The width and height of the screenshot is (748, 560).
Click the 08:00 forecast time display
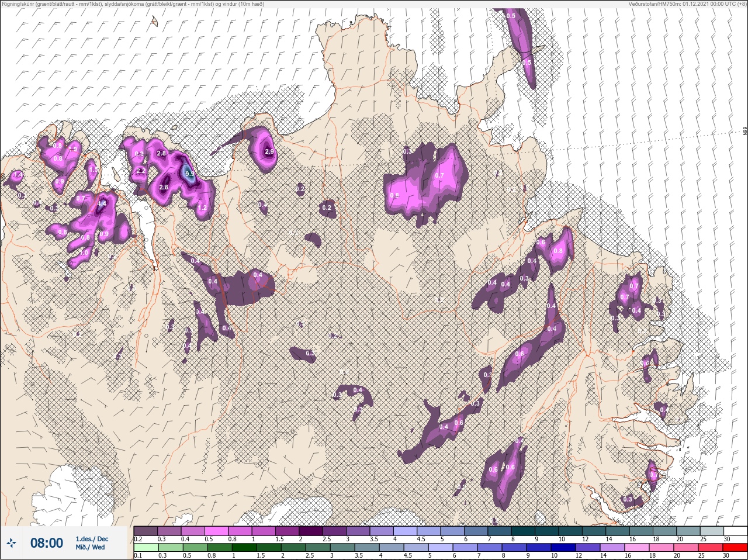click(x=47, y=543)
